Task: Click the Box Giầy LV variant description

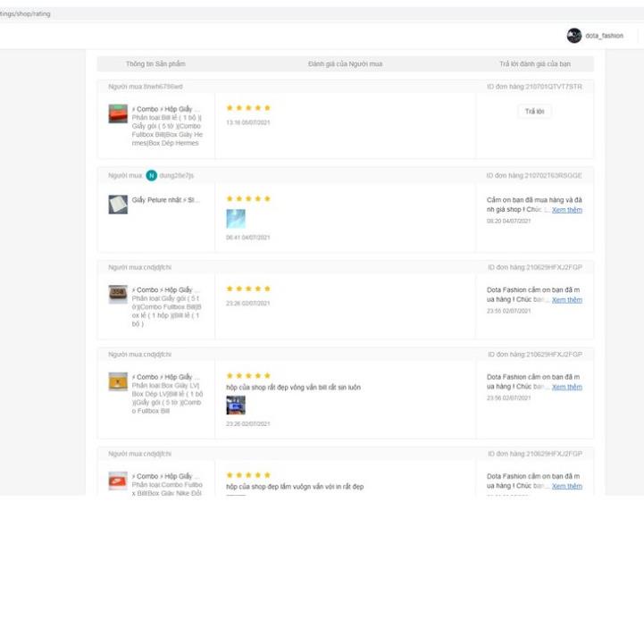Action: click(x=167, y=398)
